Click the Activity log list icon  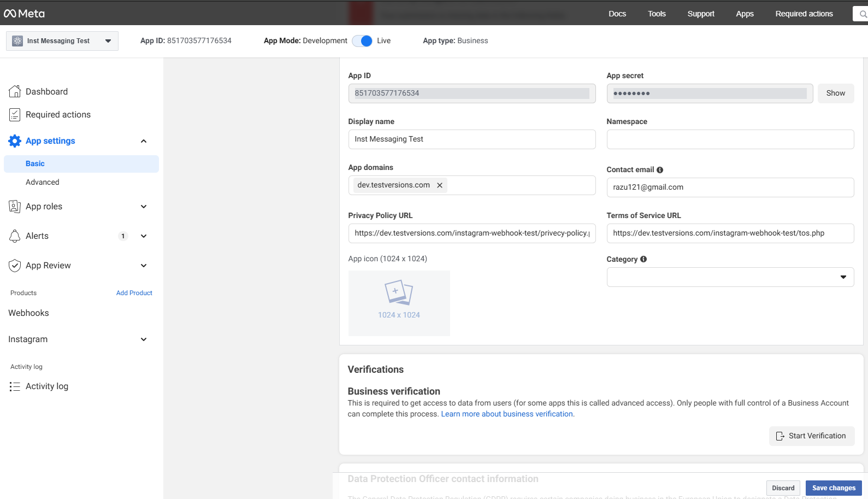tap(15, 386)
